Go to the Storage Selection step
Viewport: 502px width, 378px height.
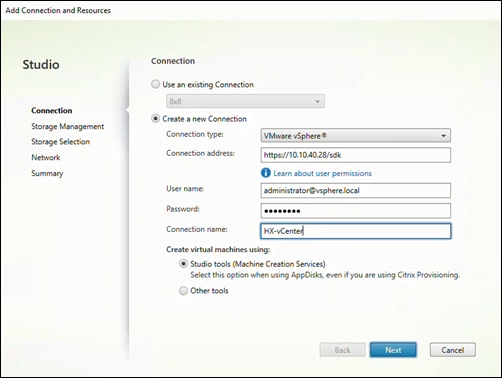pyautogui.click(x=60, y=142)
